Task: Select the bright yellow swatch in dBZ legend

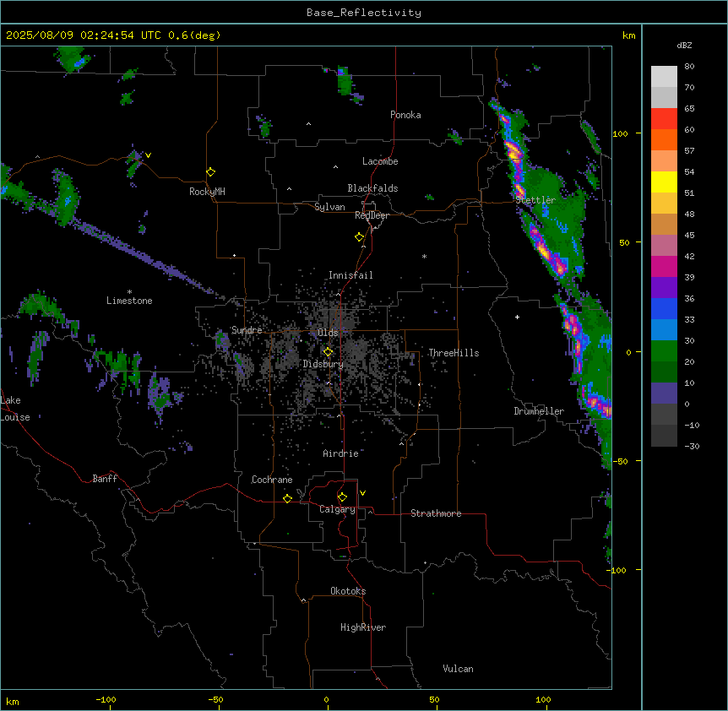Action: click(664, 182)
